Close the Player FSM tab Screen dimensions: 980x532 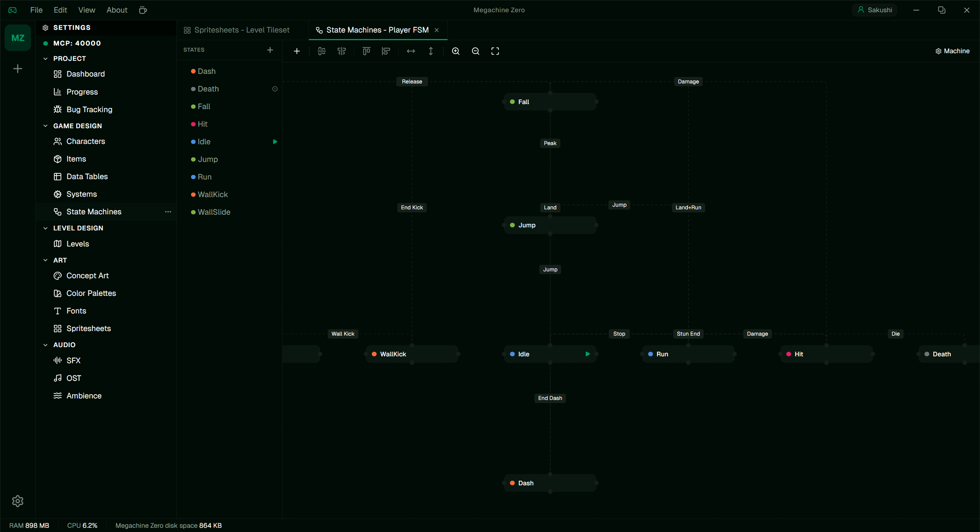437,30
